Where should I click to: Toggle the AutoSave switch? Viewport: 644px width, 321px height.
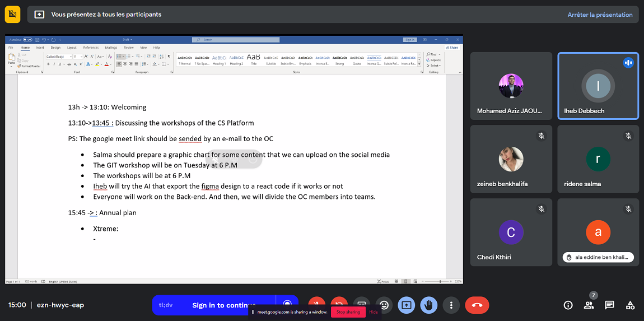click(27, 40)
